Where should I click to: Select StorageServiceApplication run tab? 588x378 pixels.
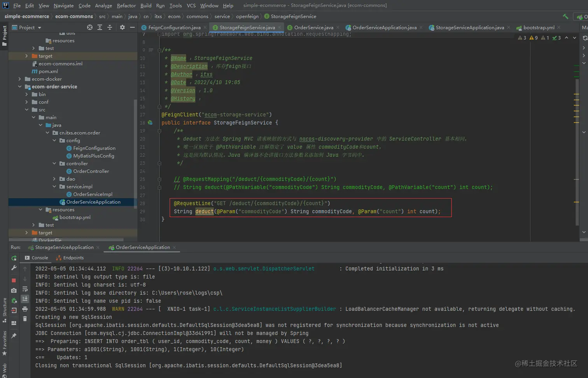point(64,247)
